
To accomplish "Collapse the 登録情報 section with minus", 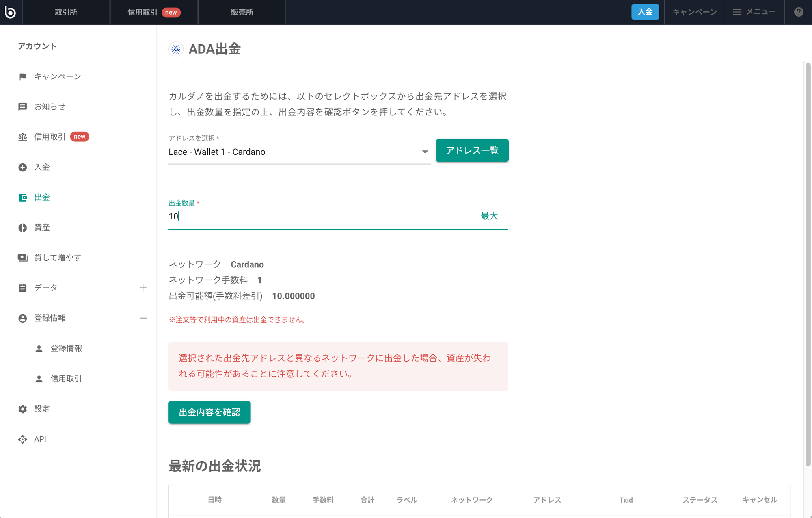I will point(143,318).
